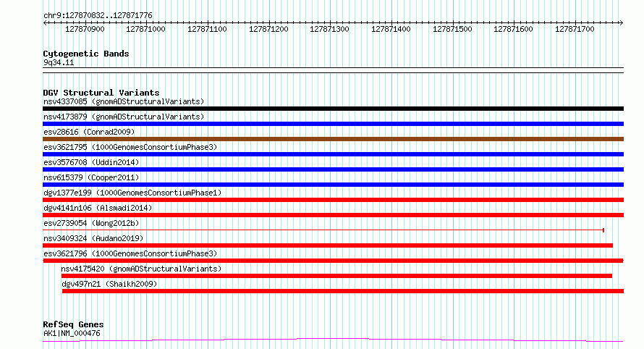Viewport: 644px width, 349px height.
Task: Open variant label esv3621795 (1000GenomesConsortiumPhase3)
Action: tap(130, 147)
